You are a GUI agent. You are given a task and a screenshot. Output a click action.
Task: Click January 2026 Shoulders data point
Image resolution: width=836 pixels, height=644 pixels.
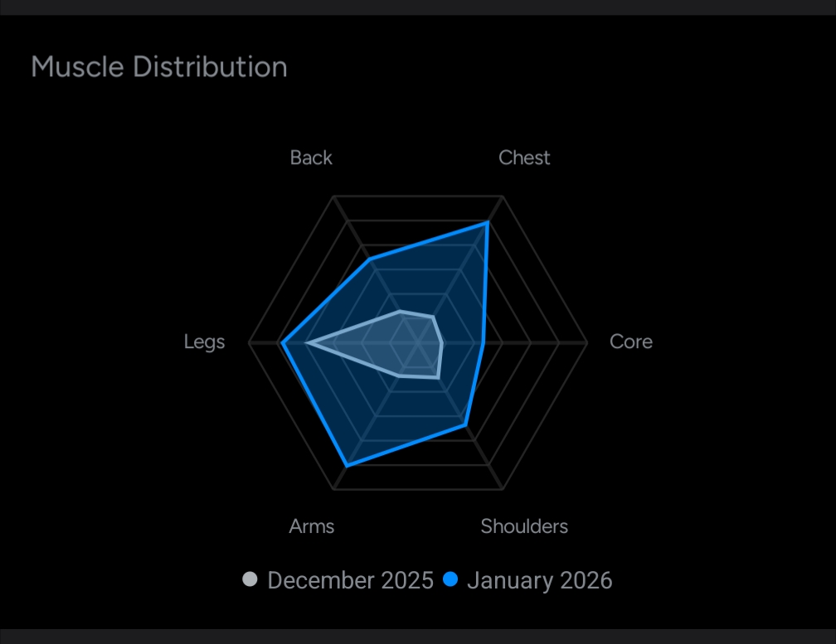click(465, 425)
